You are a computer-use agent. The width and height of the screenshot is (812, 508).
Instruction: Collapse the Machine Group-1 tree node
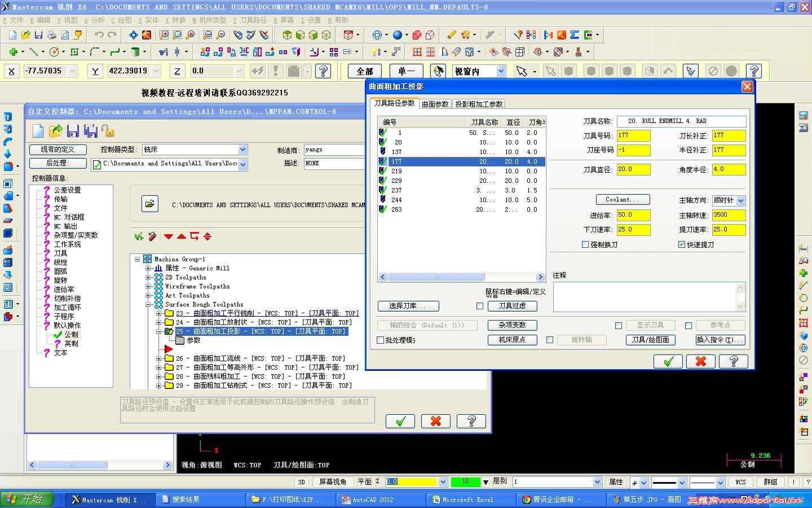coord(137,259)
